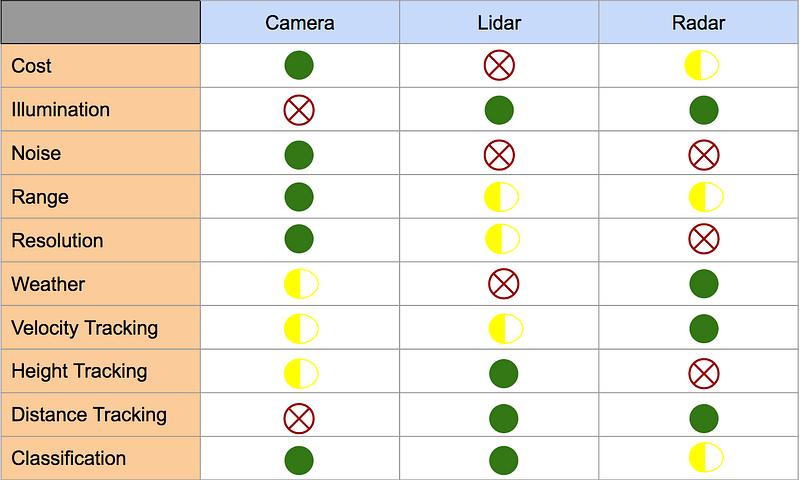Select the Camera column header
This screenshot has width=800, height=480.
coord(300,22)
